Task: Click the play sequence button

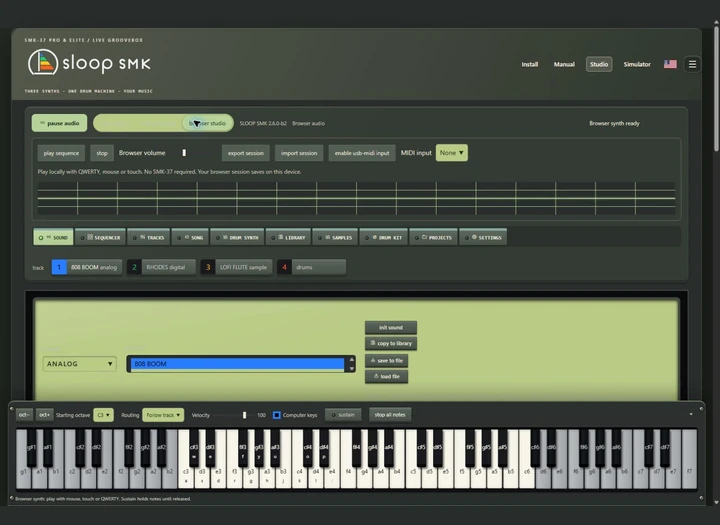Action: [61, 153]
